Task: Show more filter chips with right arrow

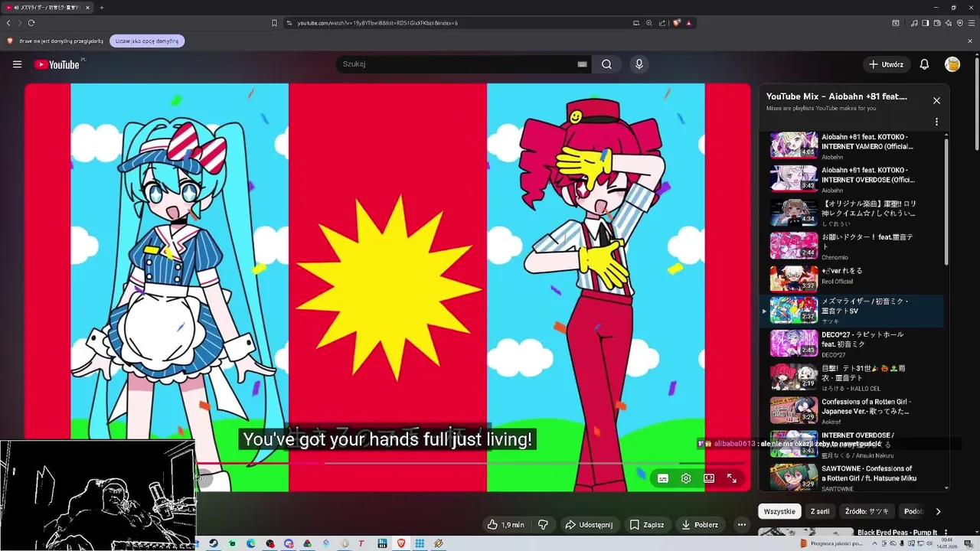Action: pyautogui.click(x=938, y=511)
